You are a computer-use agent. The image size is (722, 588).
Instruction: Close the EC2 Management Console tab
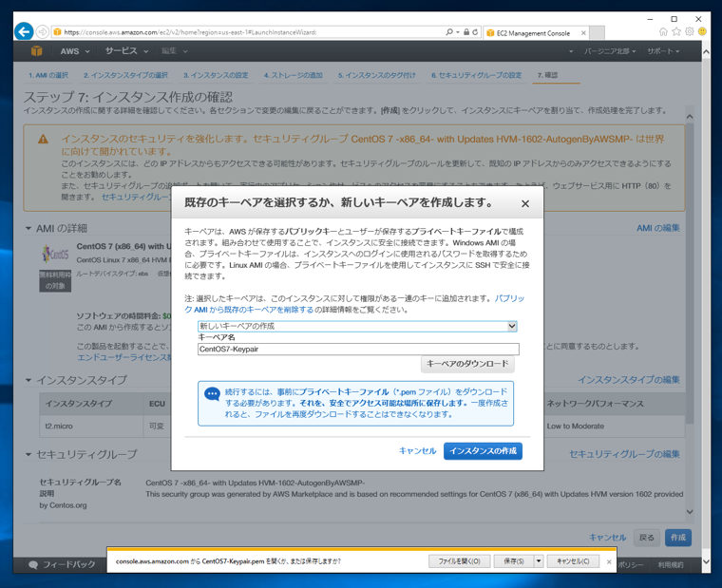[583, 33]
